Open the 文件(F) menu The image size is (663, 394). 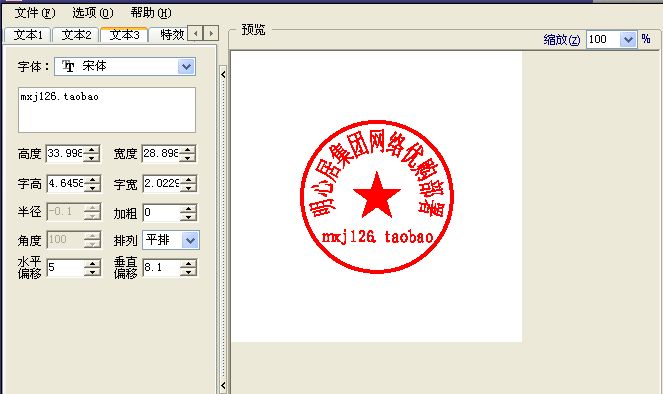pos(35,13)
